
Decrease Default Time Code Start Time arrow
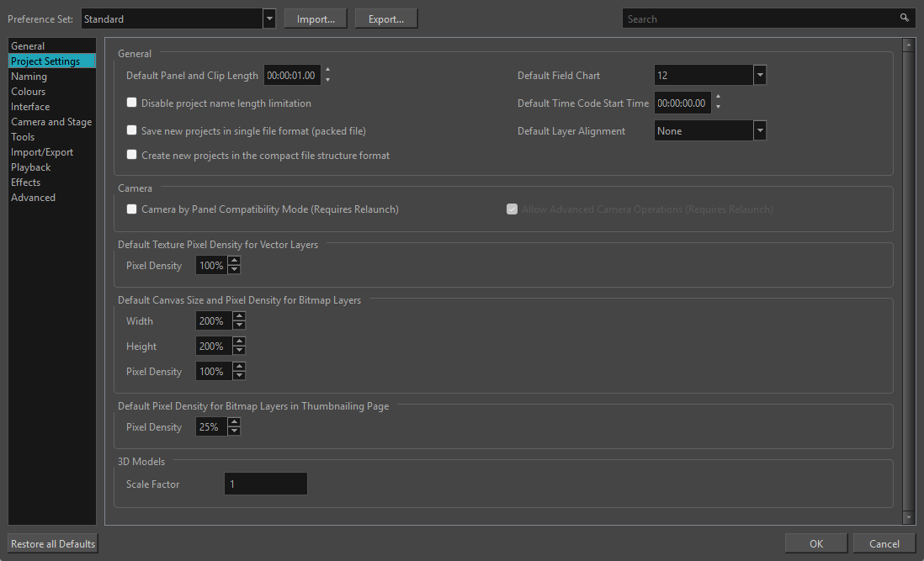717,108
